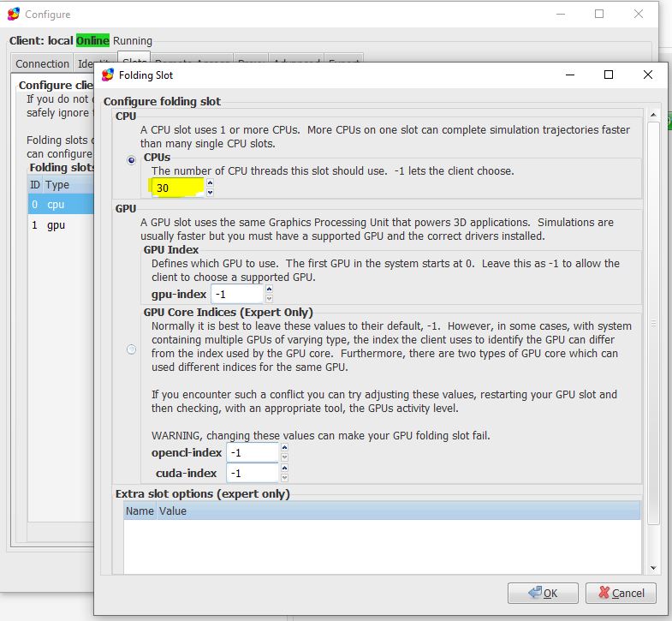Select the gpu slot row in list
Viewport: 672px width, 621px height.
pos(56,225)
